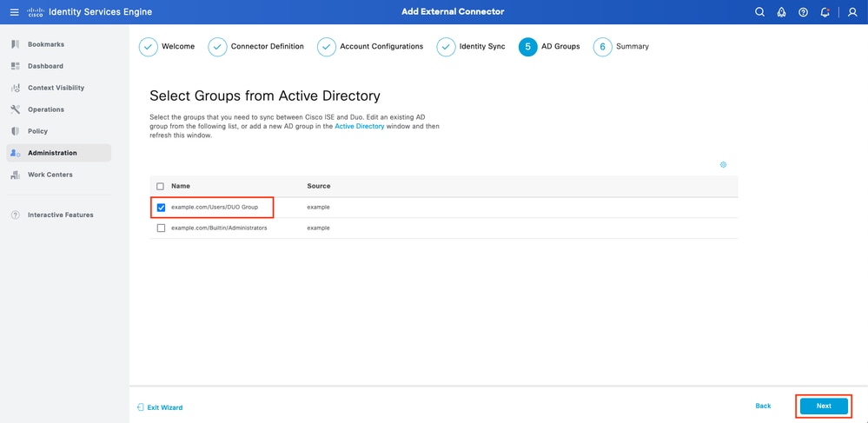This screenshot has height=423, width=868.
Task: Go to the Welcome wizard step
Action: (178, 47)
